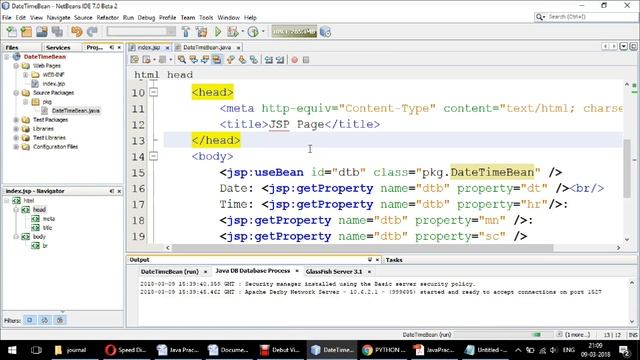Open the Profile Project dropdown arrow
This screenshot has height=360, width=640.
pyautogui.click(x=263, y=32)
